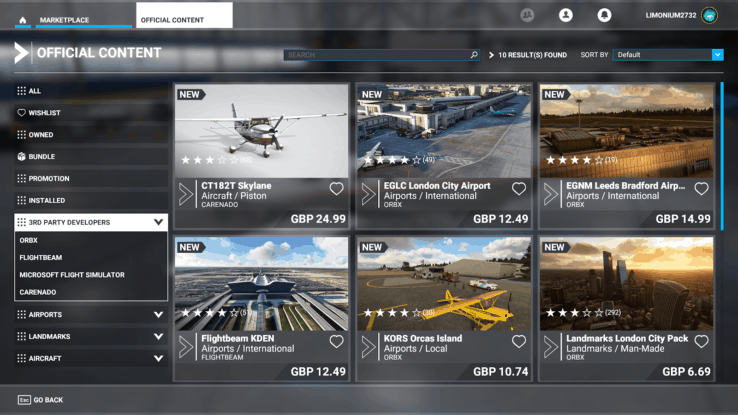
Task: Add Flightbeam KDEN to wishlist
Action: pyautogui.click(x=336, y=342)
